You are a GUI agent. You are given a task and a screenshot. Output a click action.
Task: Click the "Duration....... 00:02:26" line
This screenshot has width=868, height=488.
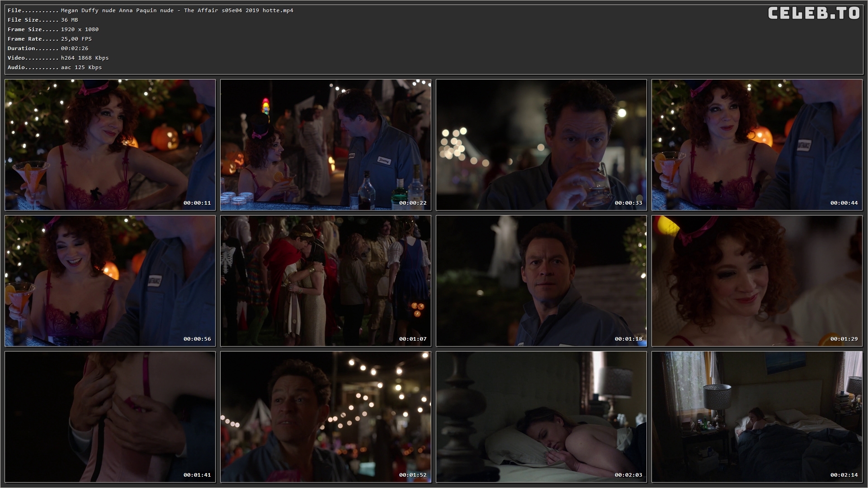[x=48, y=48]
